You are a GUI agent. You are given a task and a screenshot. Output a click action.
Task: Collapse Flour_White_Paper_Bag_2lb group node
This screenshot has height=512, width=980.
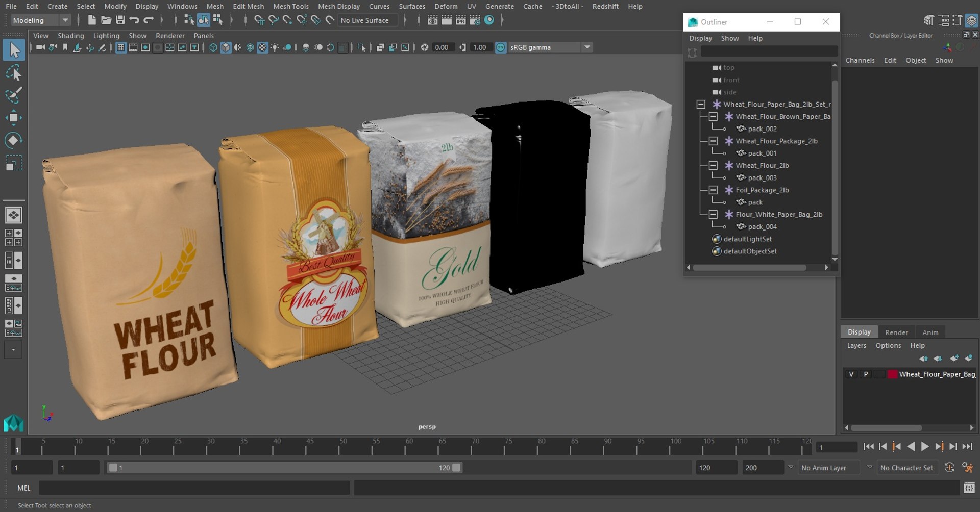tap(713, 214)
